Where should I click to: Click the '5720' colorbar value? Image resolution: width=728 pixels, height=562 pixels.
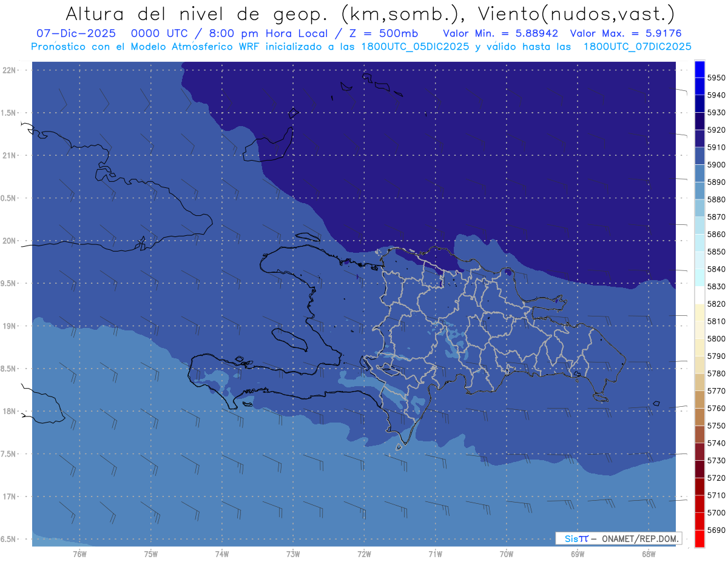coord(716,478)
